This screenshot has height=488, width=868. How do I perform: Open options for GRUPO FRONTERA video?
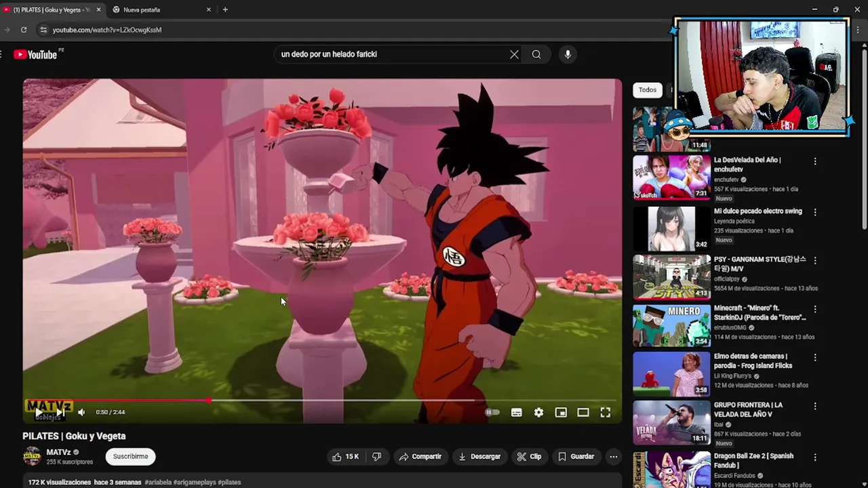(x=815, y=406)
